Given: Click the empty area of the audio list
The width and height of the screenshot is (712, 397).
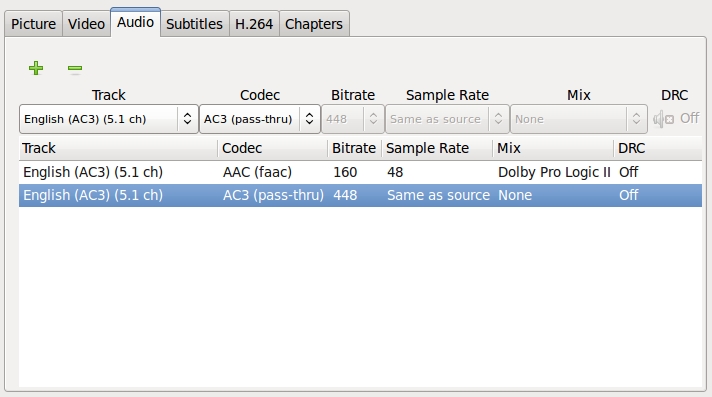Looking at the screenshot, I should pos(361,297).
